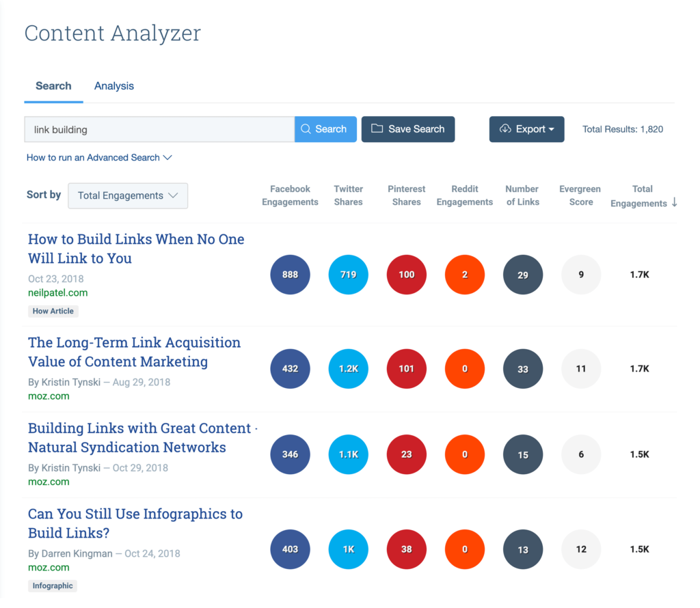Viewport: 700px width, 608px height.
Task: Click the 1.2K Twitter shares circle
Action: coord(348,369)
